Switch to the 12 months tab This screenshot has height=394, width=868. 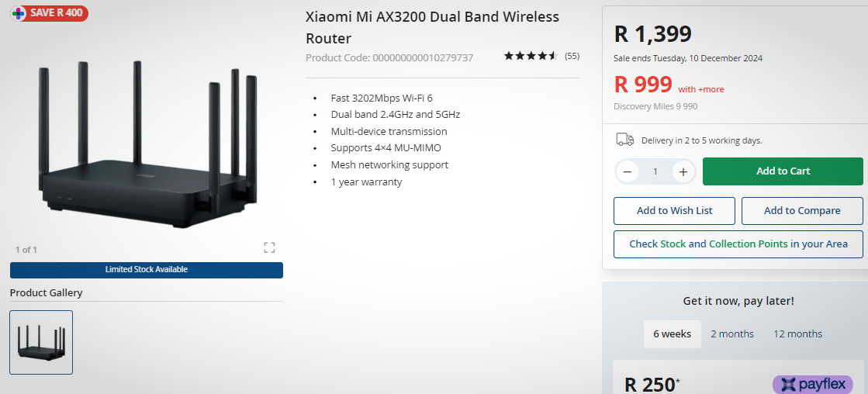click(x=797, y=334)
